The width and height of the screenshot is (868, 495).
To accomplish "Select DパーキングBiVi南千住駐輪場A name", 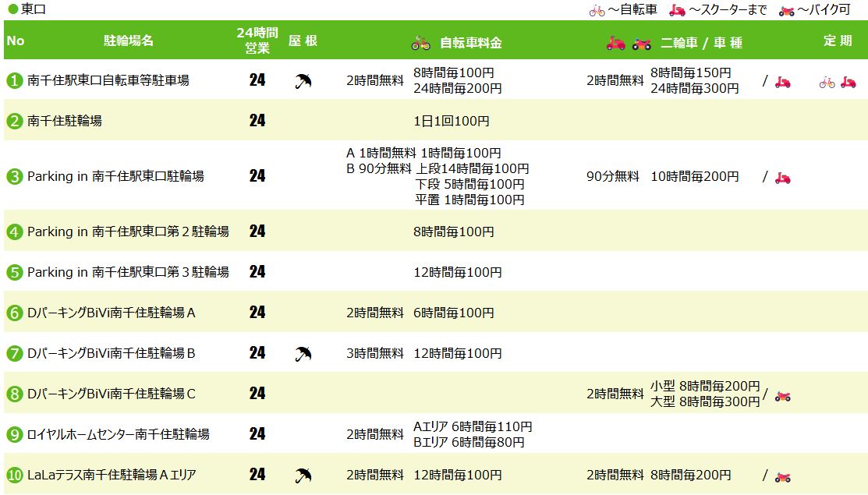I will click(112, 313).
